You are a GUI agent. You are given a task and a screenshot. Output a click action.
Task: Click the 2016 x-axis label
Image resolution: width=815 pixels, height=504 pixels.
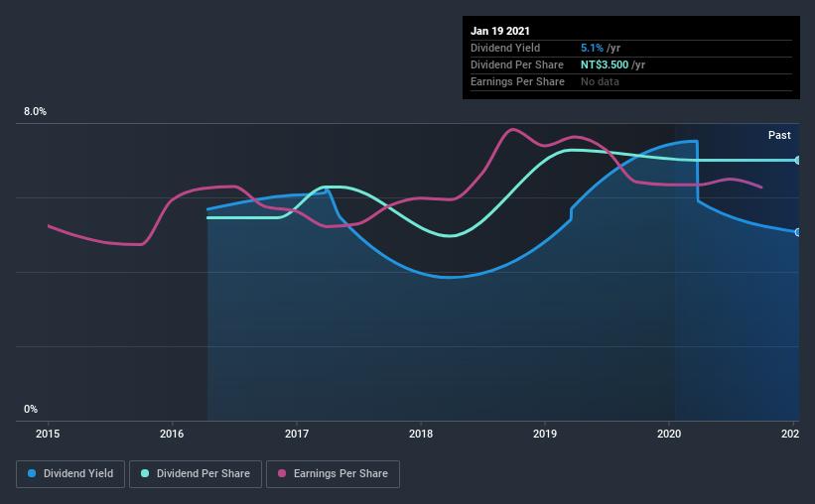point(172,434)
